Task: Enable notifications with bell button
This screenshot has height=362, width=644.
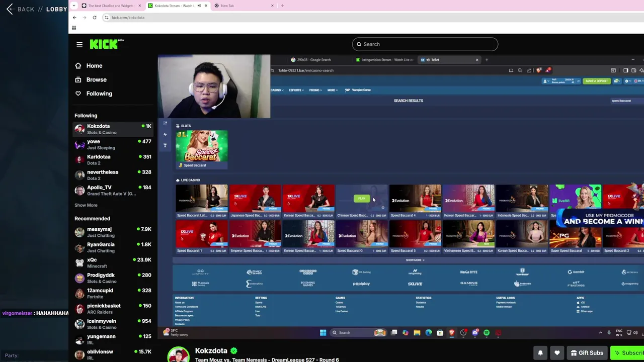Action: tap(540, 353)
